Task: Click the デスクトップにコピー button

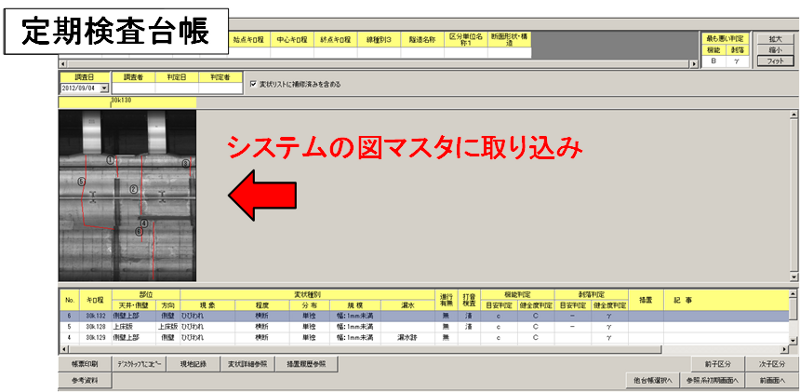Action: (139, 364)
